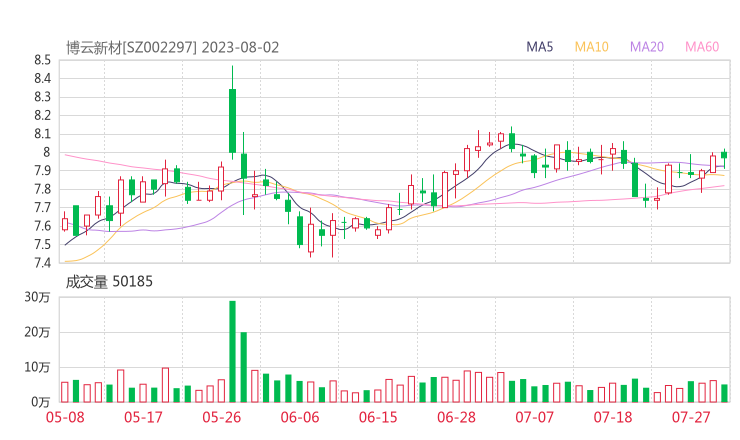Select the first red volume bar above 05-08

click(65, 392)
